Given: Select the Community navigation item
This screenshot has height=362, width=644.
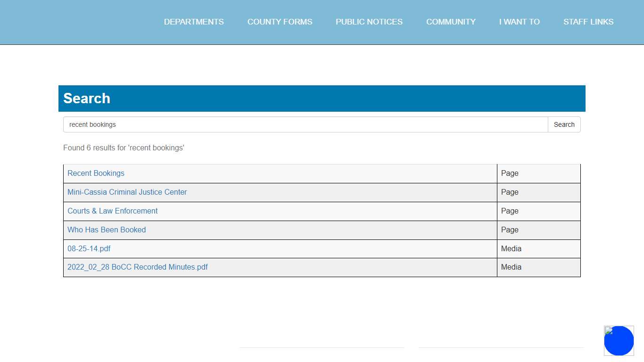Looking at the screenshot, I should click(451, 22).
